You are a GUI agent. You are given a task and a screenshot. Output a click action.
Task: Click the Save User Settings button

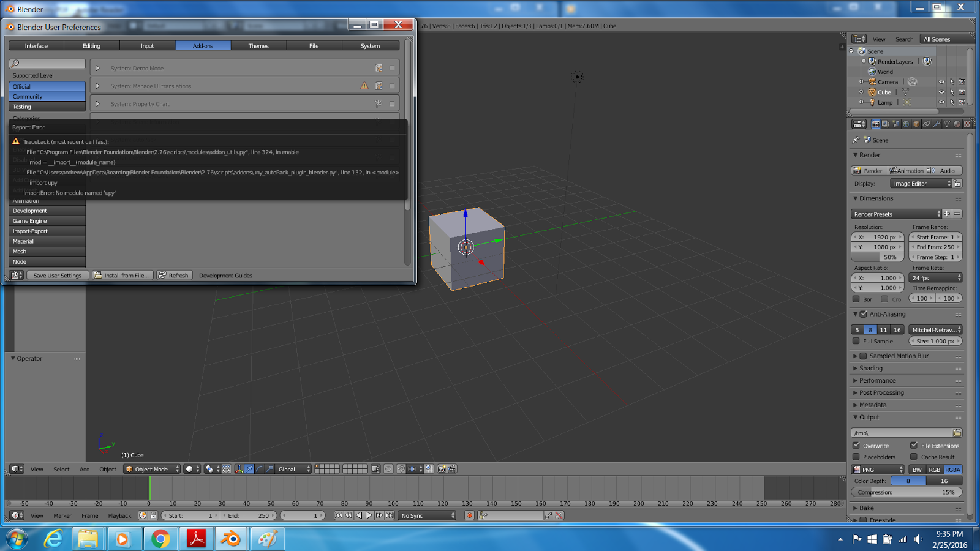[58, 275]
